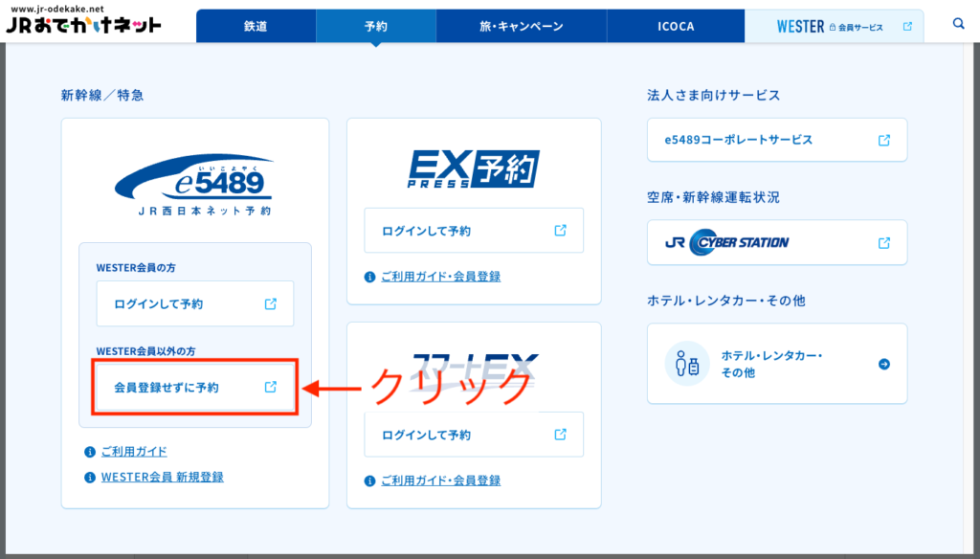The width and height of the screenshot is (980, 559).
Task: Click ホテル・レンタカー・その他 section heading
Action: coord(725,301)
